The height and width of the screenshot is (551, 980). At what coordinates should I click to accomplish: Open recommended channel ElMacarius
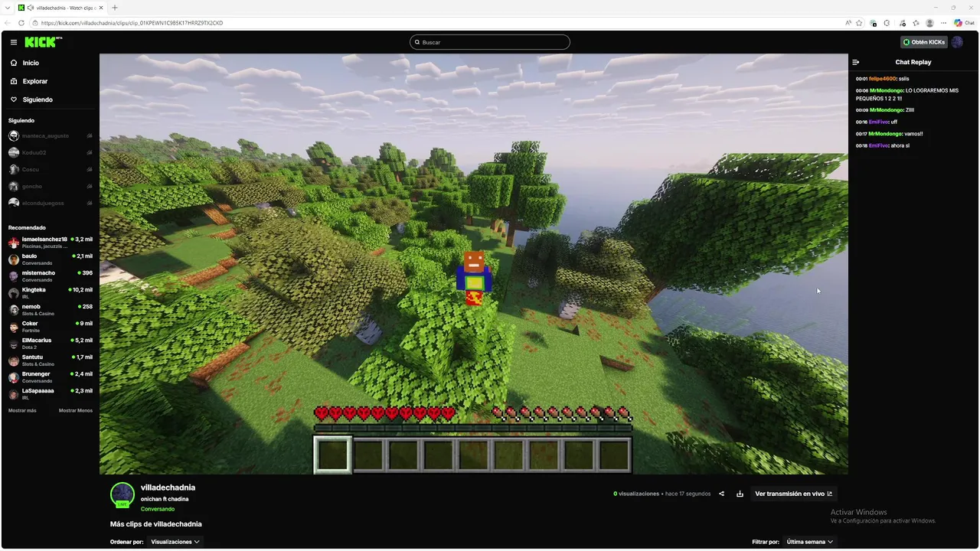point(50,344)
